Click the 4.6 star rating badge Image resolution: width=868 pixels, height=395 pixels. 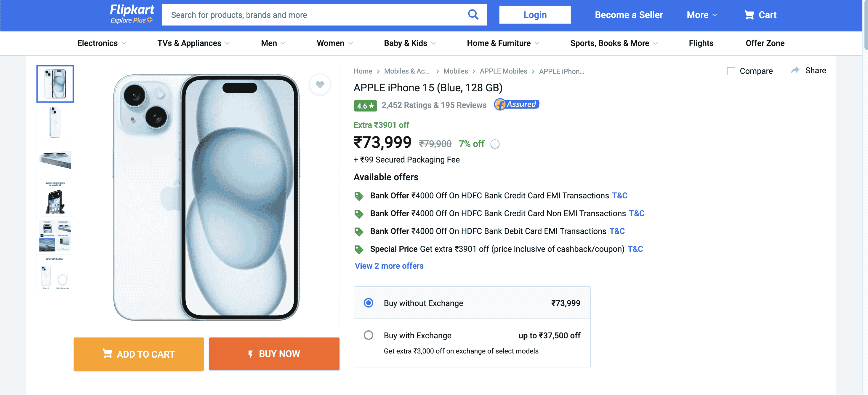pyautogui.click(x=365, y=106)
